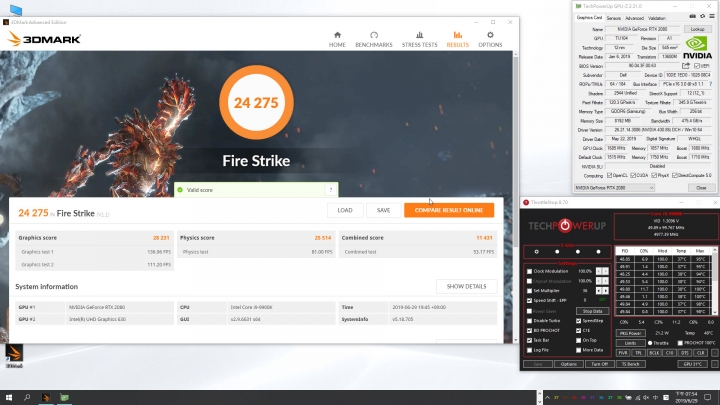This screenshot has height=405, width=720.
Task: Toggle CUDA checkbox in GPU-Z
Action: pos(633,175)
